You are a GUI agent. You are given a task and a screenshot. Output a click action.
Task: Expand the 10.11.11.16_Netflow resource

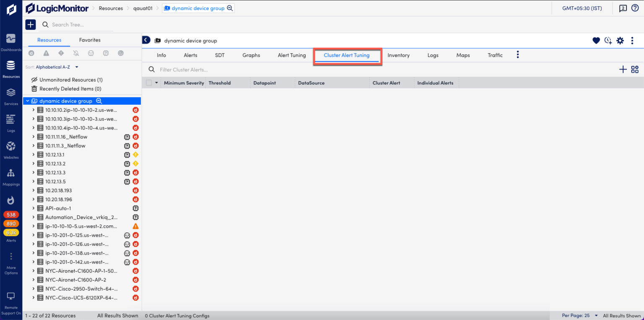click(x=34, y=137)
